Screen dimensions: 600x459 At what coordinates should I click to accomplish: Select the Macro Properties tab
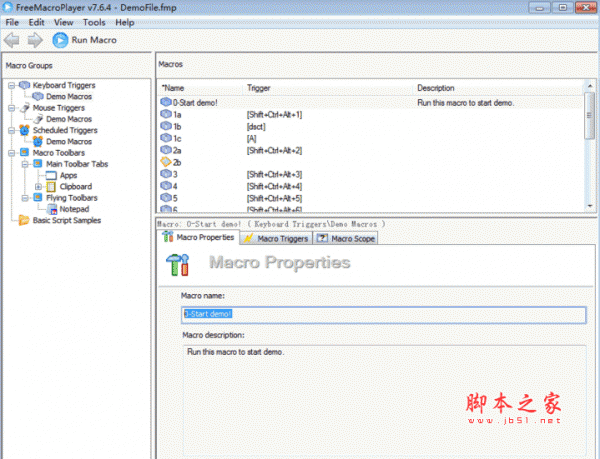(x=198, y=237)
